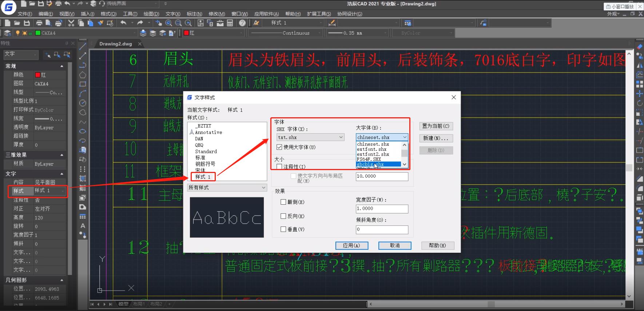Screen dimensions: 644x311
Task: Click the Print icon in standard toolbar
Action: [x=39, y=23]
